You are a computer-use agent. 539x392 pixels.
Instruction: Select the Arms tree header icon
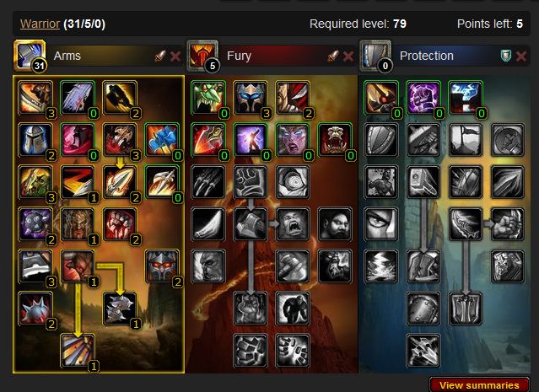(30, 56)
